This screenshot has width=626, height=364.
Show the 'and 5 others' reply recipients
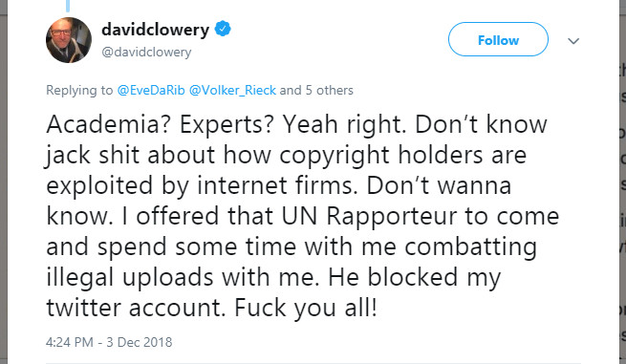pos(316,90)
